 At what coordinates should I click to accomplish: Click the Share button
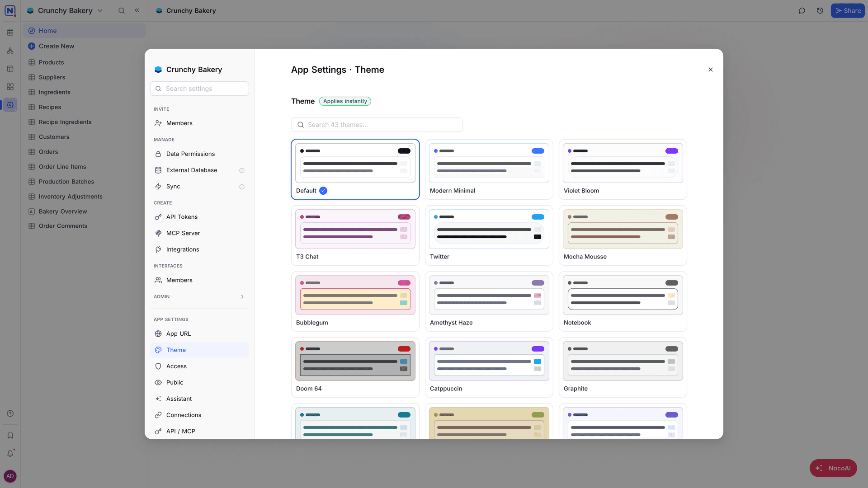(x=848, y=10)
